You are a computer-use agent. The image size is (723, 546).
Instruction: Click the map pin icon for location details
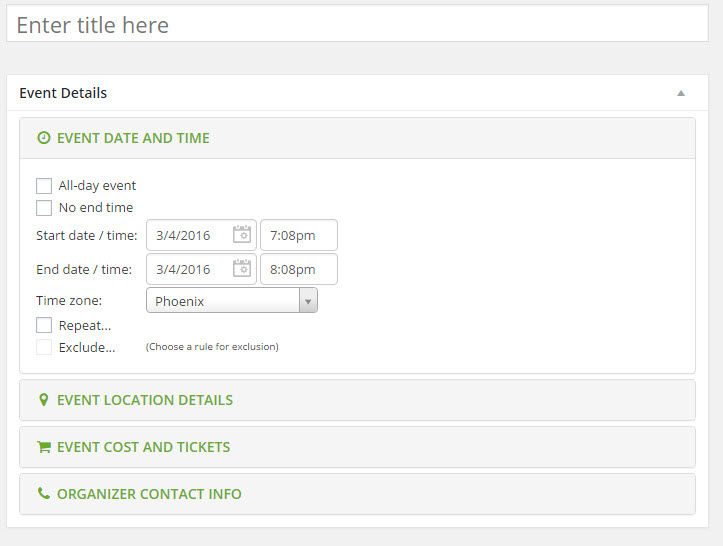pyautogui.click(x=43, y=400)
